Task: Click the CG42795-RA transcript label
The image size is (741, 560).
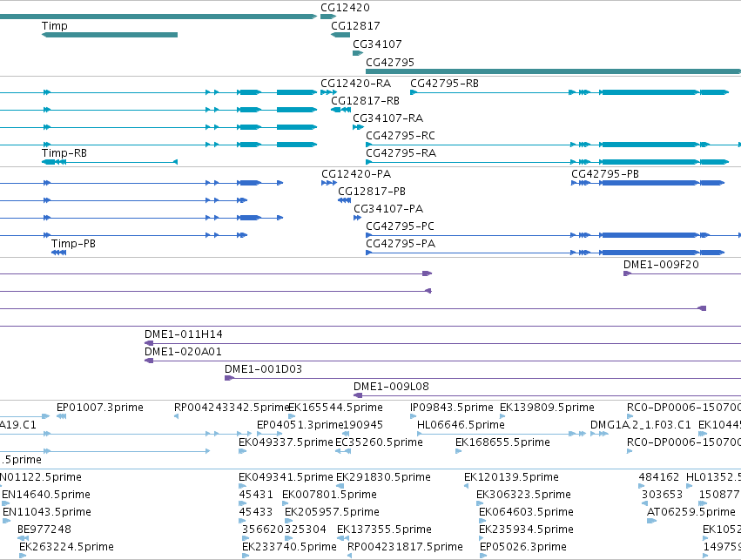Action: pyautogui.click(x=401, y=153)
